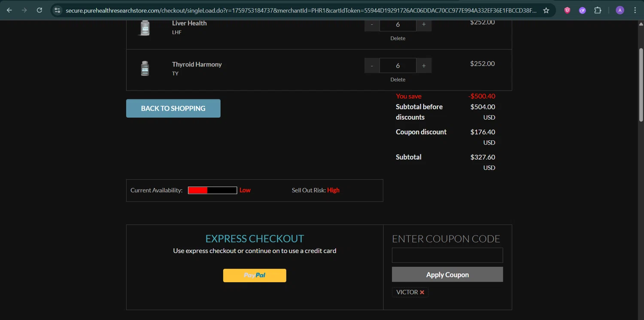This screenshot has width=644, height=320.
Task: Click the Thyroid Harmony $252.00 price
Action: (483, 63)
